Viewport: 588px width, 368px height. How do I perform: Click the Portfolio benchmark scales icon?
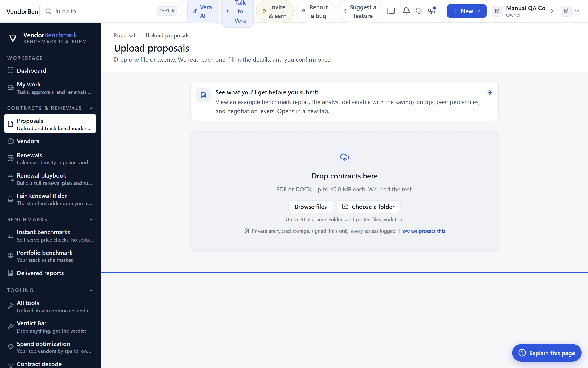pyautogui.click(x=10, y=256)
